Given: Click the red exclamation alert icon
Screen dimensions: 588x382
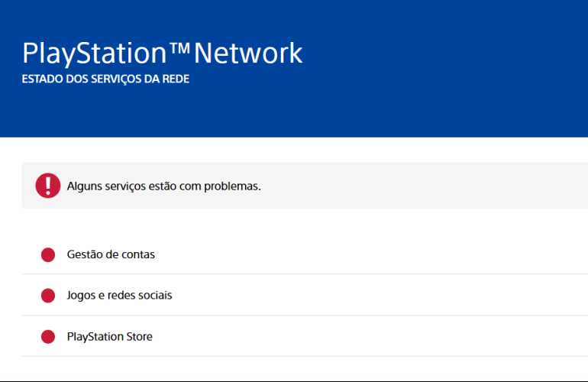Looking at the screenshot, I should 48,186.
